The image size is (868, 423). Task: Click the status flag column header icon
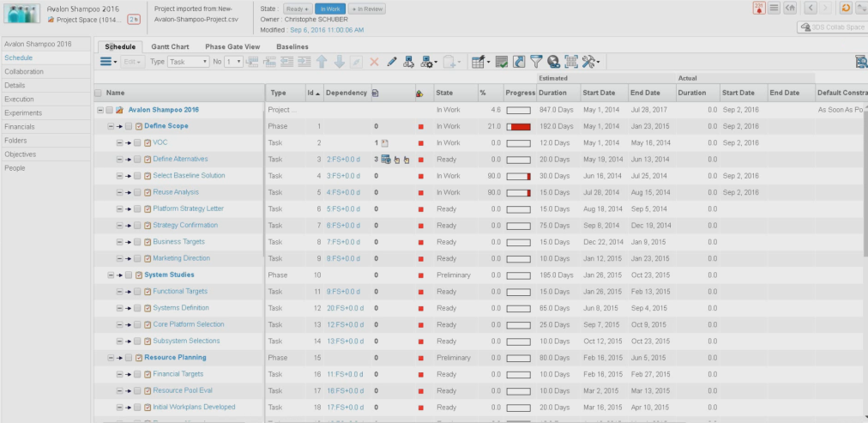click(419, 94)
